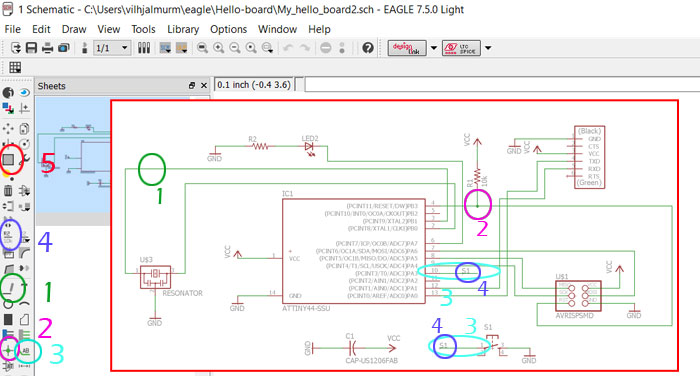
Task: Select the Info tool
Action: [x=8, y=92]
